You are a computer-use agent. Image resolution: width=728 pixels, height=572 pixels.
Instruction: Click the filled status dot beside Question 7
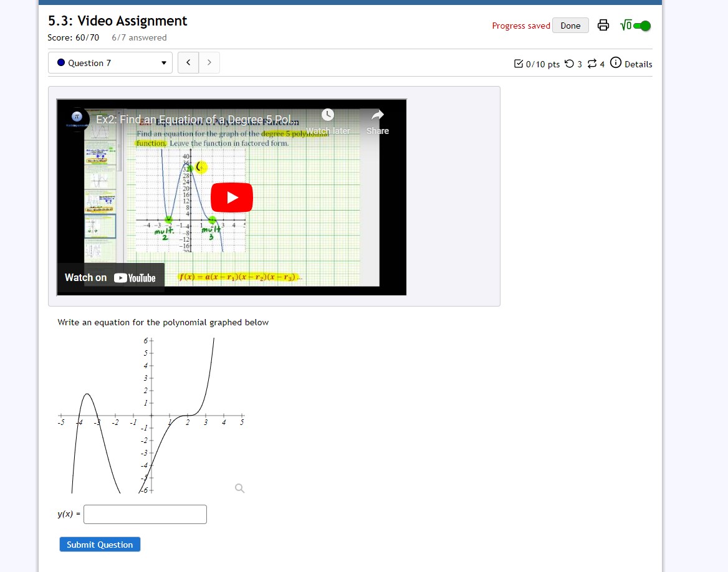(60, 62)
